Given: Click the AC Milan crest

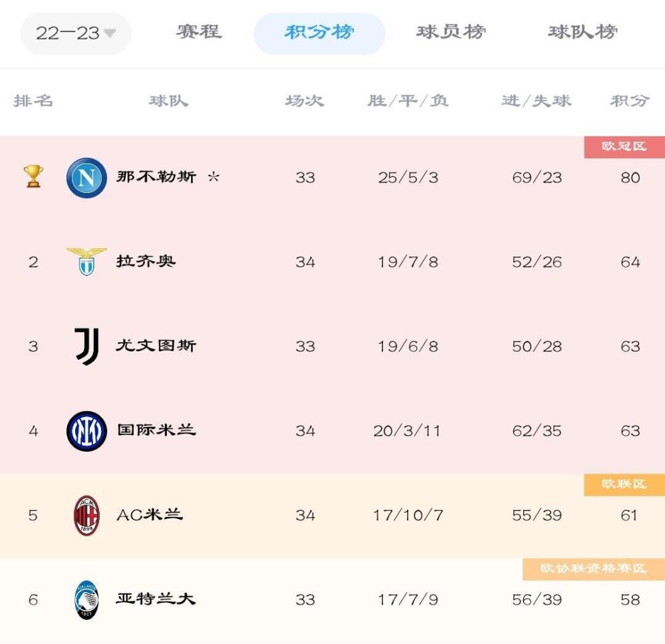Looking at the screenshot, I should (x=86, y=515).
